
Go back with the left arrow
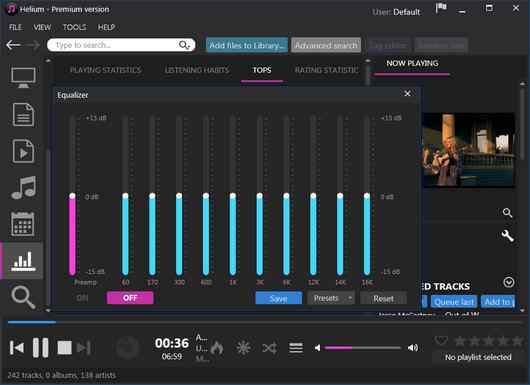(14, 45)
